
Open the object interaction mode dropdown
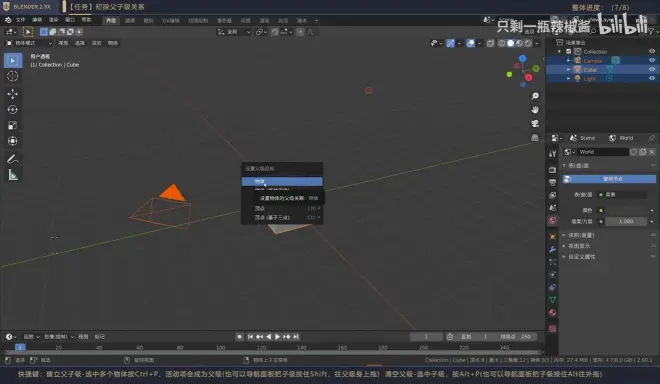pyautogui.click(x=29, y=43)
